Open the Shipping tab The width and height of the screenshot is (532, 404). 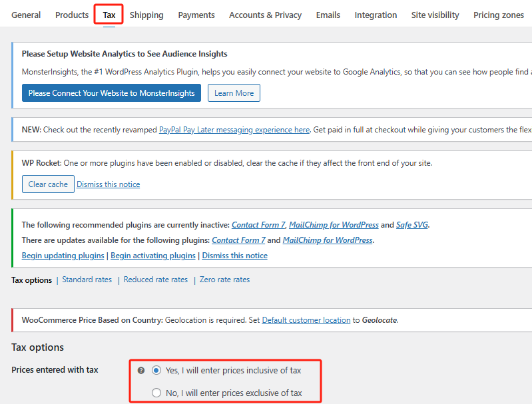[146, 15]
